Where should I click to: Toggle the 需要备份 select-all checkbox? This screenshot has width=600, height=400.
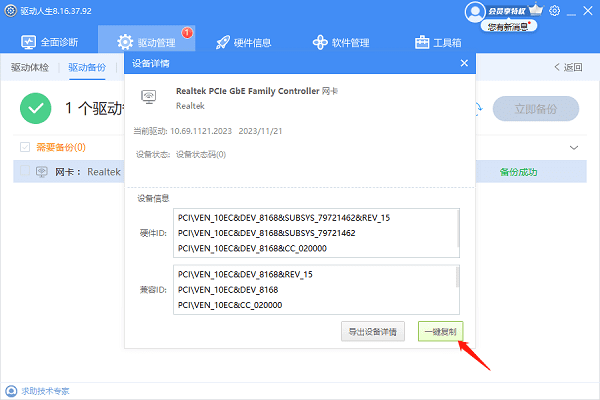[26, 147]
